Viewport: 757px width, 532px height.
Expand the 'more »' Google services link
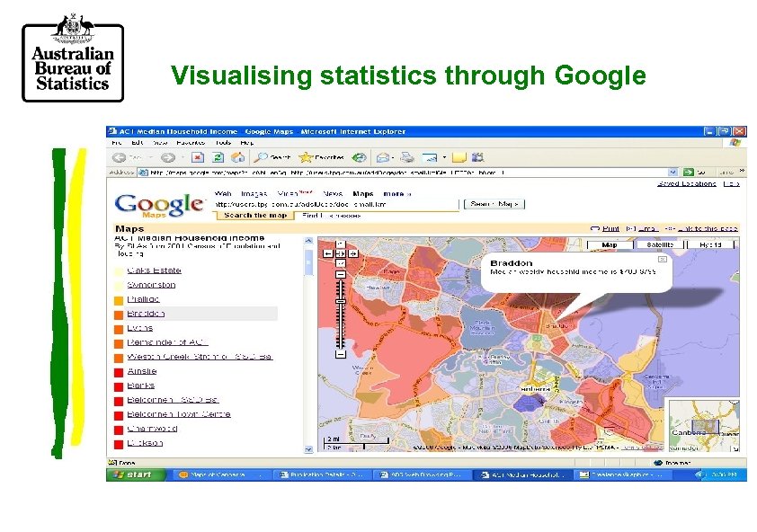[x=396, y=194]
